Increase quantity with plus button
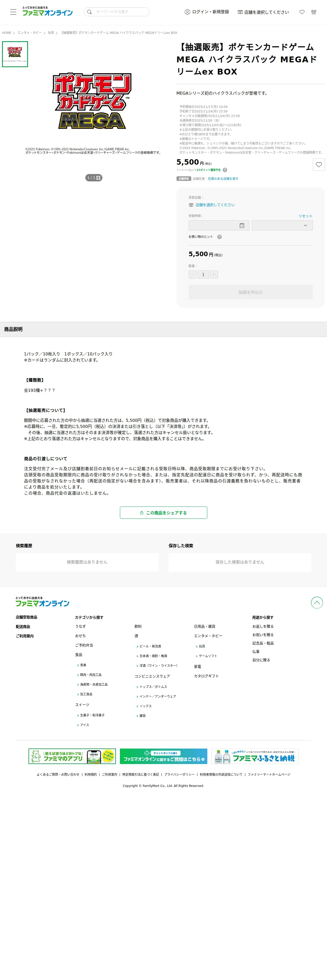This screenshot has width=327, height=980. click(214, 274)
